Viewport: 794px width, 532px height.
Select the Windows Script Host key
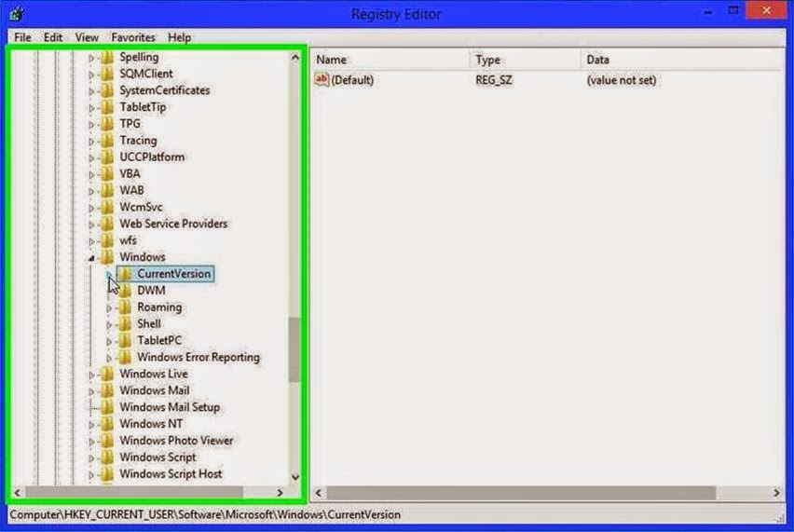tap(171, 474)
